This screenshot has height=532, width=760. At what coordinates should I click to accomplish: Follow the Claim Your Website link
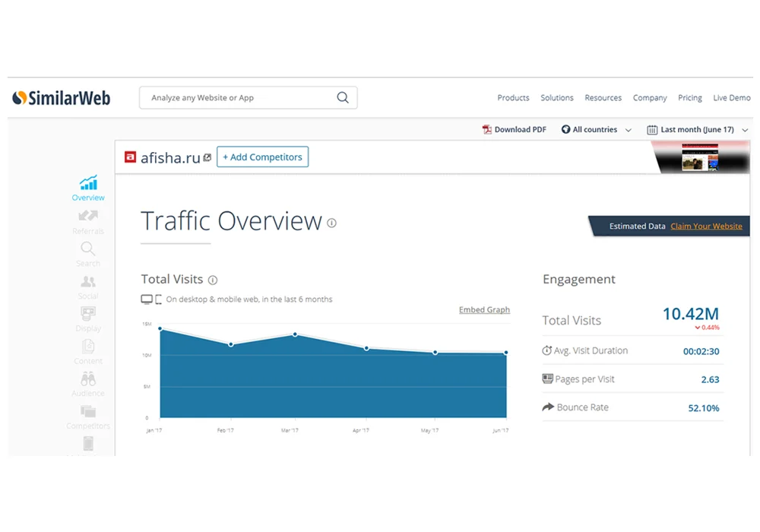click(706, 226)
